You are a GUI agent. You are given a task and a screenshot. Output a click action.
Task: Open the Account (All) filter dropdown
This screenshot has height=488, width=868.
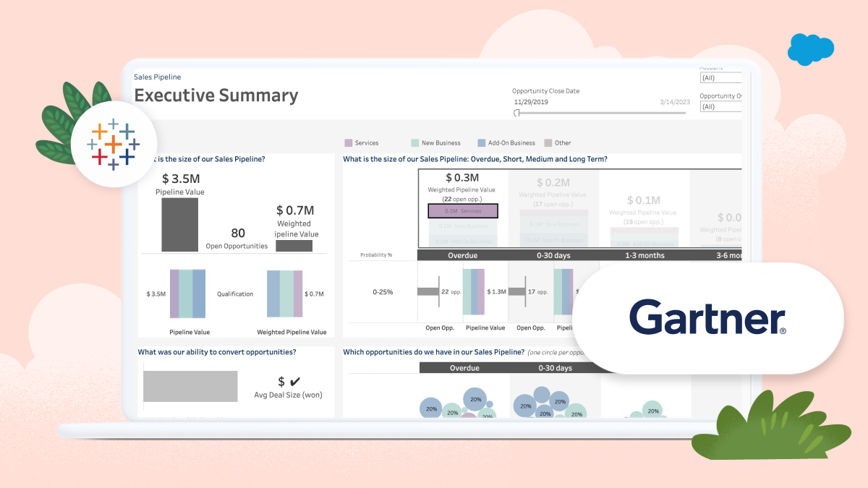pos(720,76)
